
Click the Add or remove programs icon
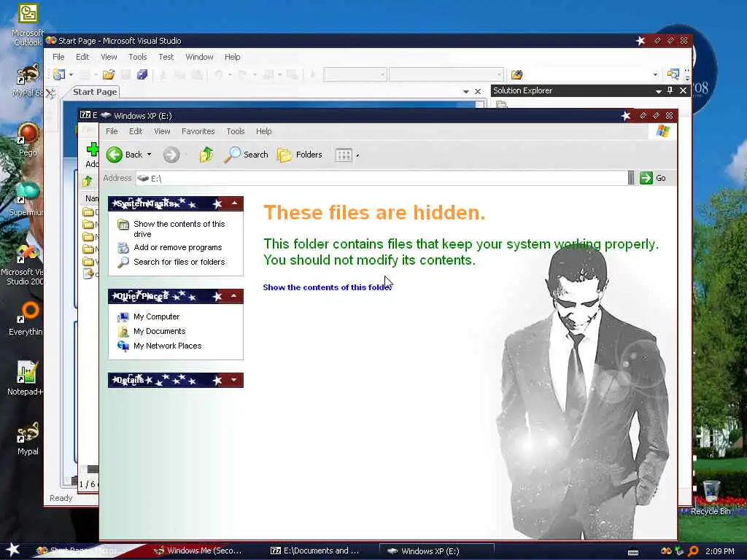coord(123,248)
